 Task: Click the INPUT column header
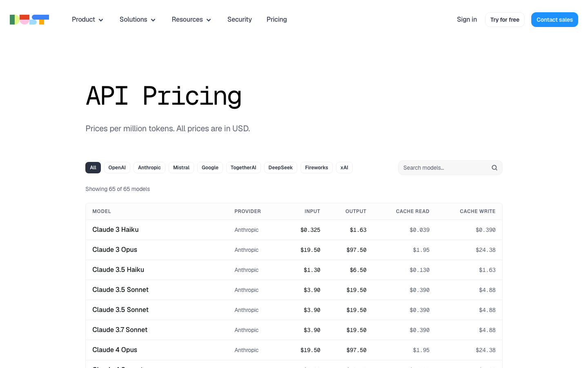[x=312, y=211]
